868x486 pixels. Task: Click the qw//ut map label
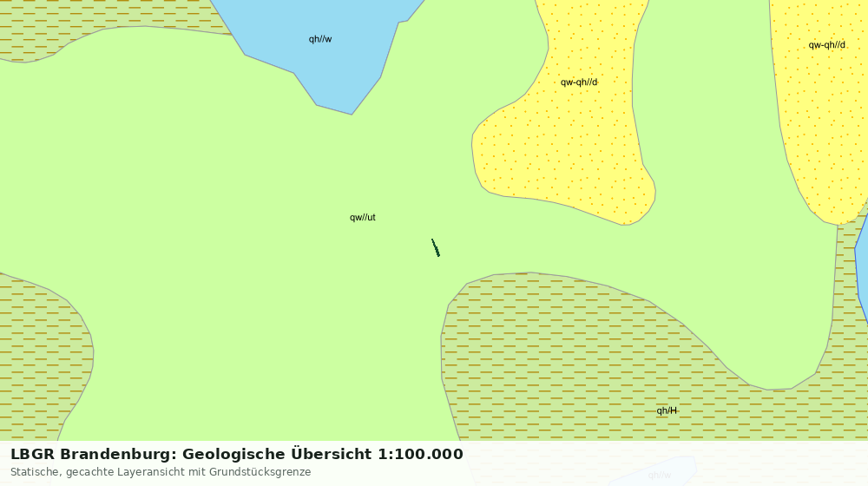pos(363,218)
